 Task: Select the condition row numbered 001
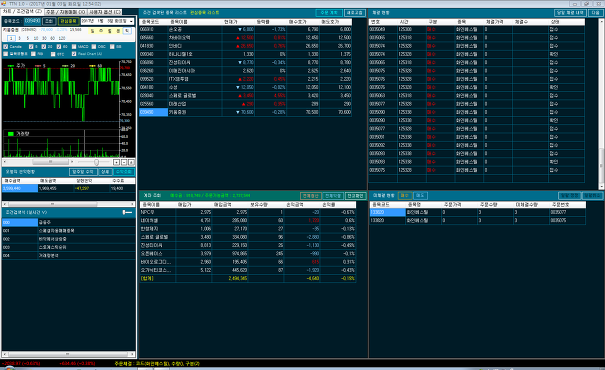(x=68, y=231)
